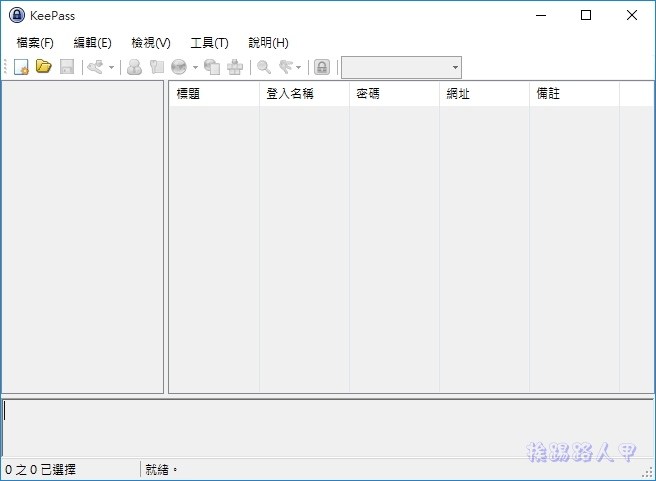
Task: Sort by the 密碼 column header
Action: point(394,94)
